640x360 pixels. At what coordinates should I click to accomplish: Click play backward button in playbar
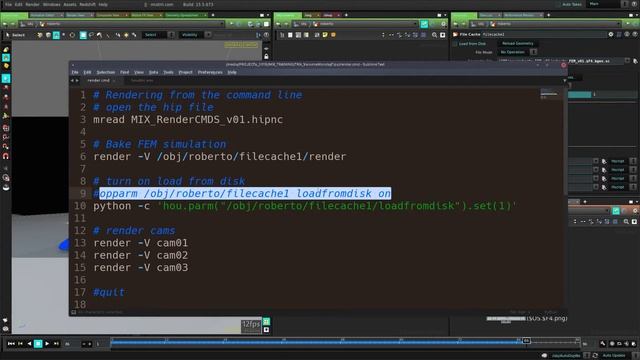[x=29, y=344]
